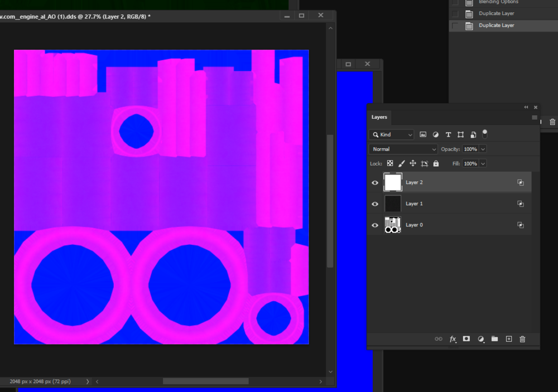Filter layers by type layers (T icon)
Screen dimensions: 558x392
tap(448, 135)
